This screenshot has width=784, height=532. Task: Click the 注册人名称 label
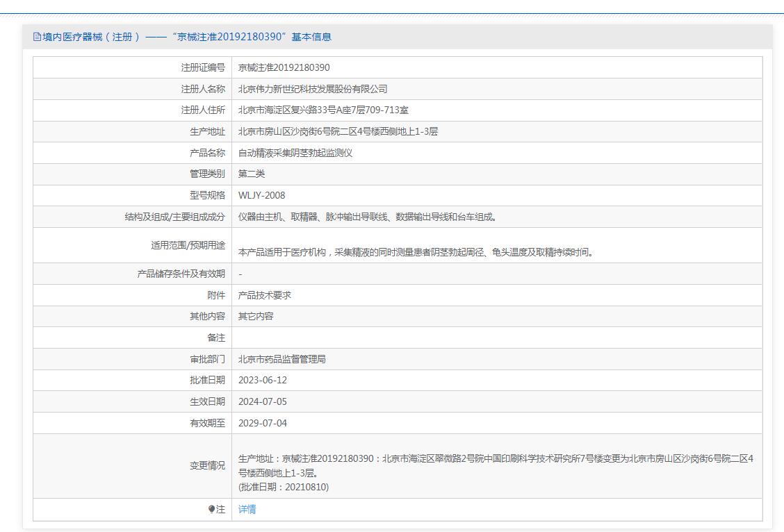click(203, 89)
